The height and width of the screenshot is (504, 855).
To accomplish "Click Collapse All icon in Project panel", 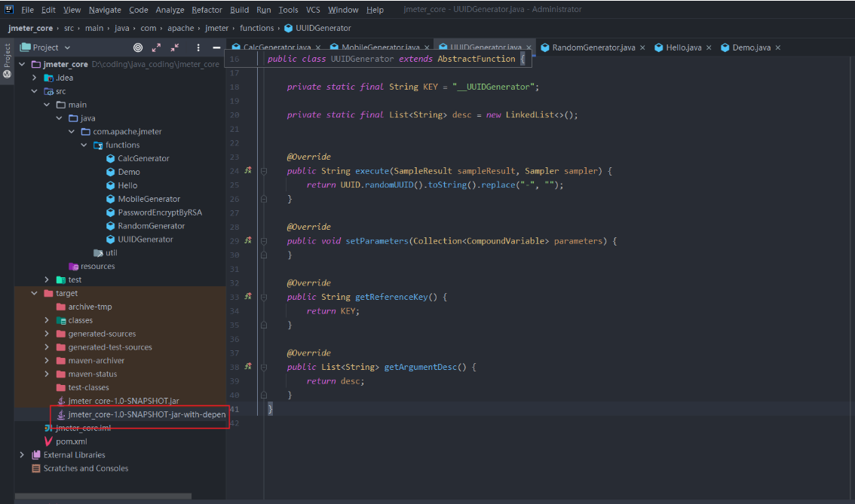I will pos(174,48).
